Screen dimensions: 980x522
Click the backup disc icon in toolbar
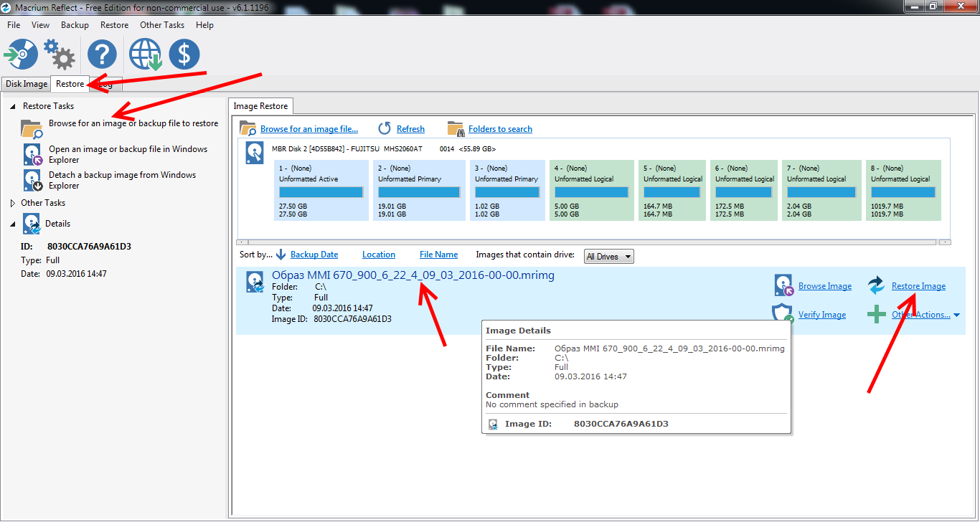click(21, 54)
